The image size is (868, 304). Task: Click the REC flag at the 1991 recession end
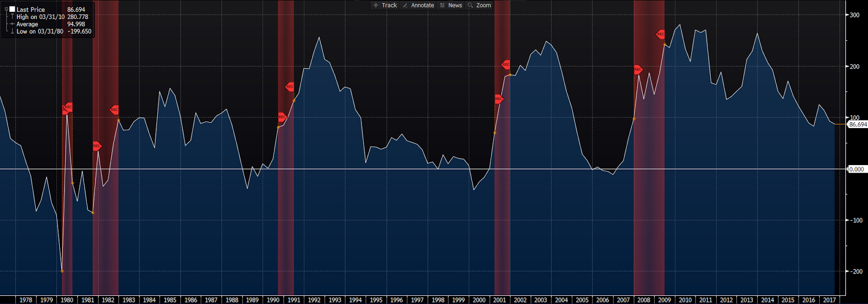tap(290, 87)
